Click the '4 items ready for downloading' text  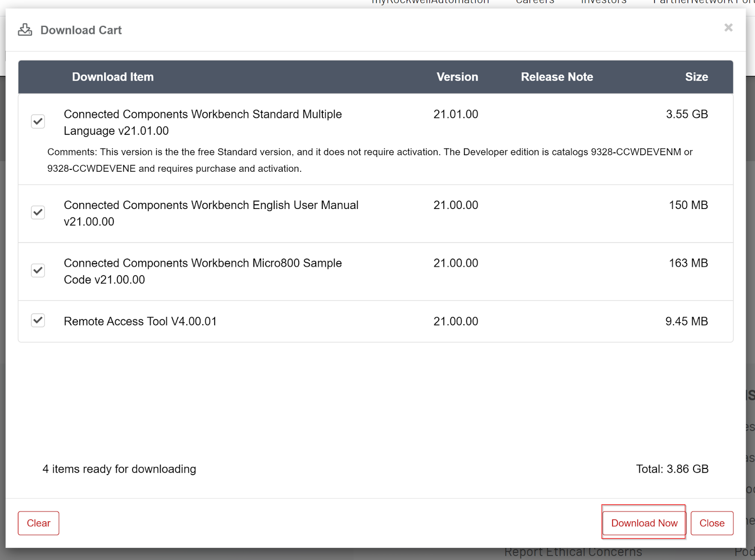[x=119, y=469]
